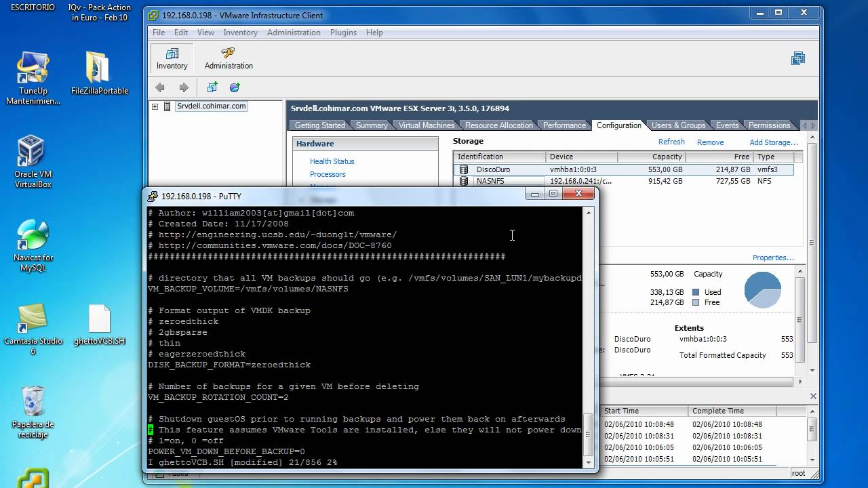Click the VMware client title bar icon

[154, 15]
